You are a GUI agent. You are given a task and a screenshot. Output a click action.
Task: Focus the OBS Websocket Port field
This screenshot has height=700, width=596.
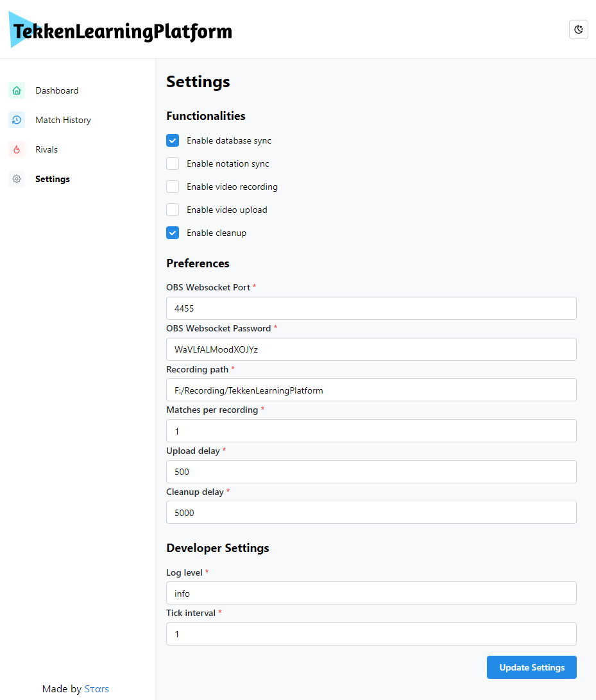371,308
